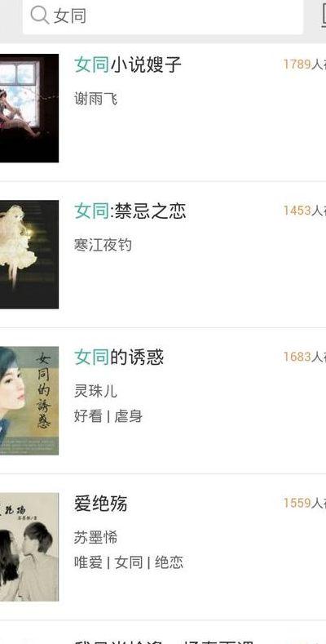
Task: Open the book cover for 女同的诱惑
Action: coord(29,401)
